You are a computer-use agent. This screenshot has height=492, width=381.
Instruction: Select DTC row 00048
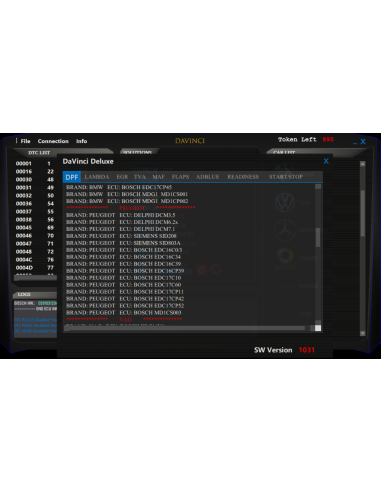coord(35,252)
